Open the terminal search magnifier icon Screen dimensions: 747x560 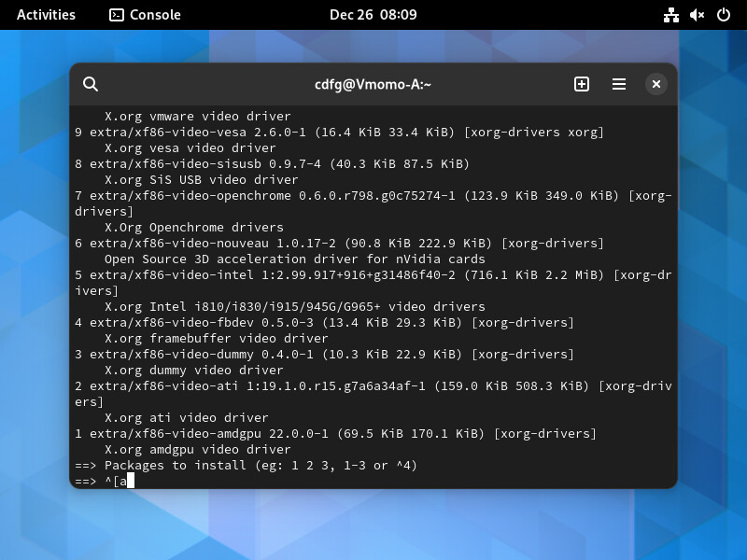point(91,84)
